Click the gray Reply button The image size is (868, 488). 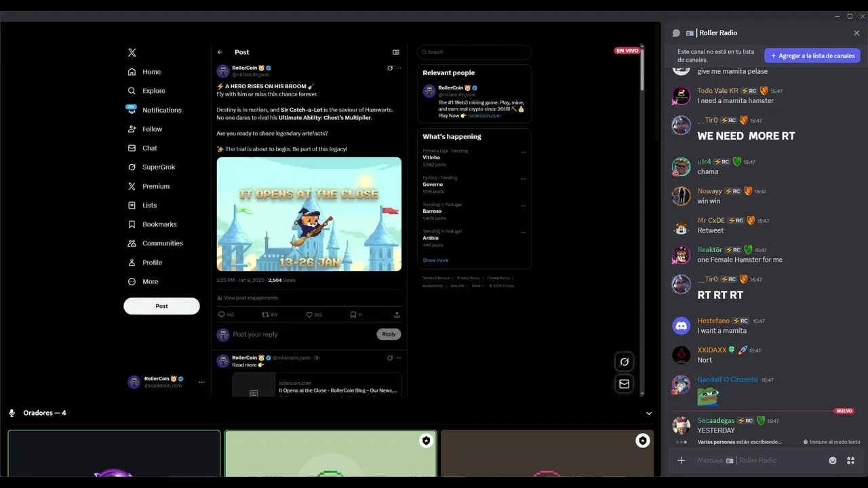(x=389, y=334)
